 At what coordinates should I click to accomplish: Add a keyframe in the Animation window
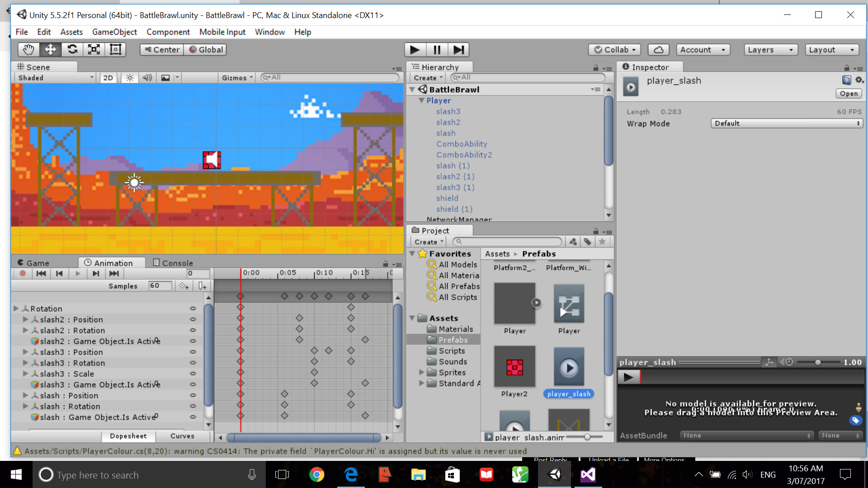click(x=184, y=286)
